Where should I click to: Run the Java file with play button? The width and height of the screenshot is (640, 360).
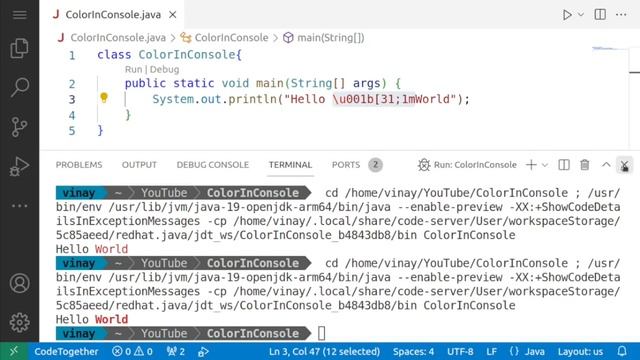pos(567,15)
